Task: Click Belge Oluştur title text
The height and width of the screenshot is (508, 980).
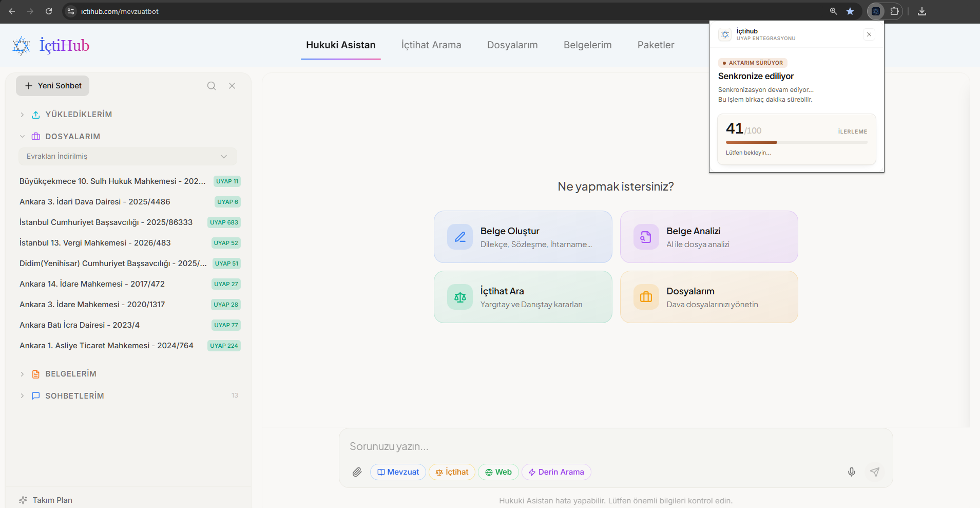Action: pos(510,231)
